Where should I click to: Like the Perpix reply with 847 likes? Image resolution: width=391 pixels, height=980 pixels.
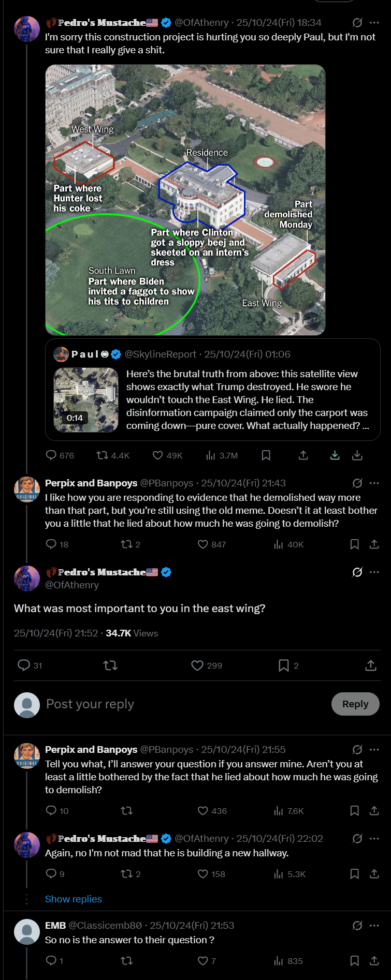[203, 544]
